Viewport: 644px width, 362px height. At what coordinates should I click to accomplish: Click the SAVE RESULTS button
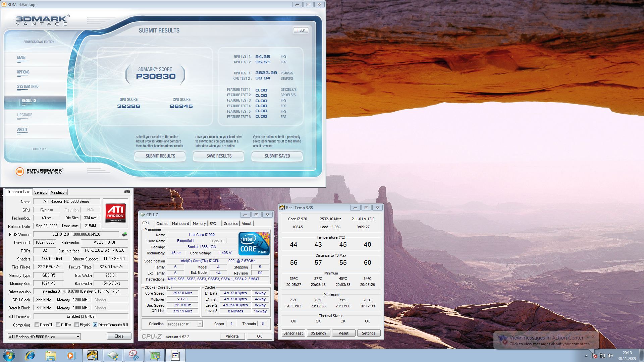click(219, 156)
